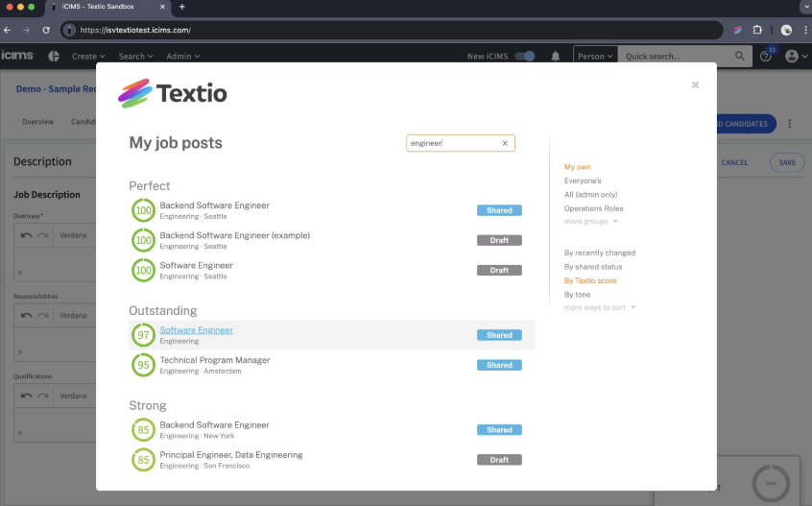Expand more groups dropdown

point(591,222)
